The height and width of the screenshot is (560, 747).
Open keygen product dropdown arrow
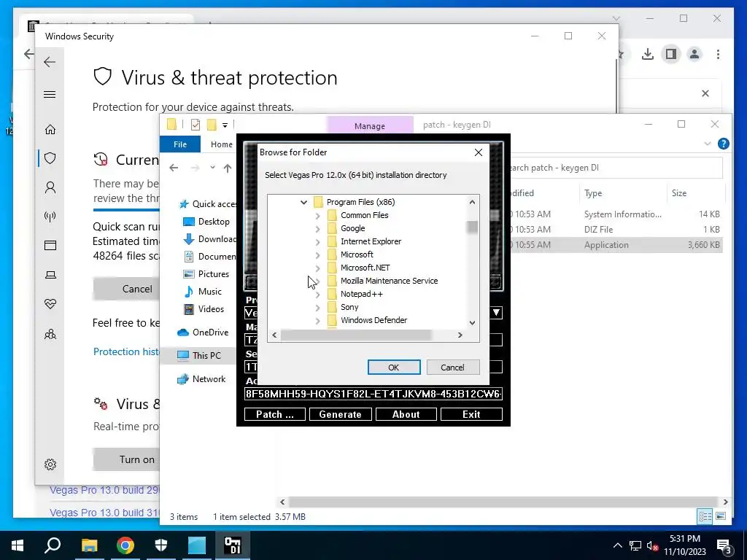click(x=496, y=313)
